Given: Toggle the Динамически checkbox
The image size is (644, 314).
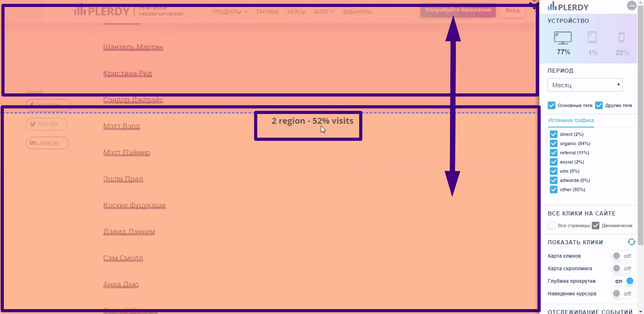Looking at the screenshot, I should [x=595, y=225].
